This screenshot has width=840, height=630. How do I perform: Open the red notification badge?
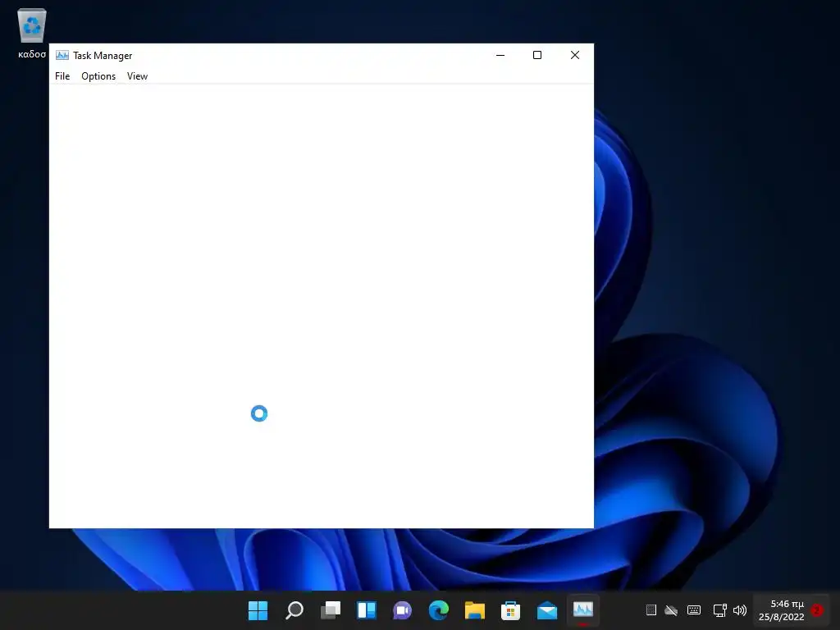tap(816, 609)
